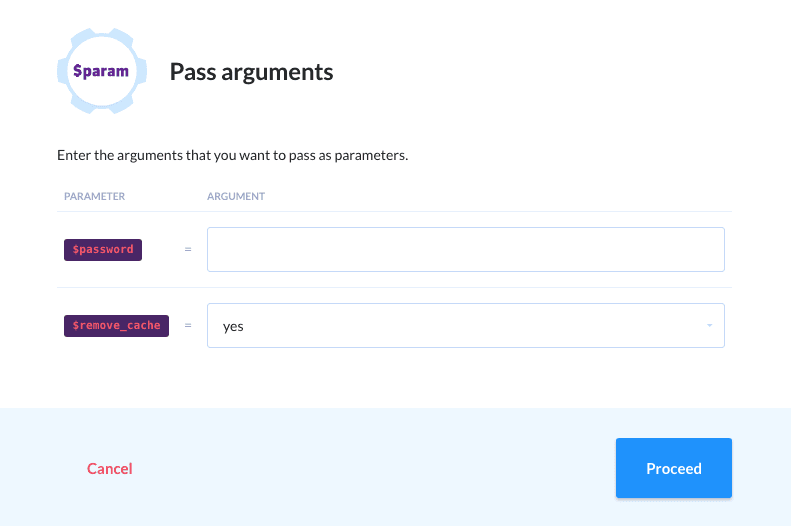791x526 pixels.
Task: Click the PARAMETER column header
Action: point(94,196)
